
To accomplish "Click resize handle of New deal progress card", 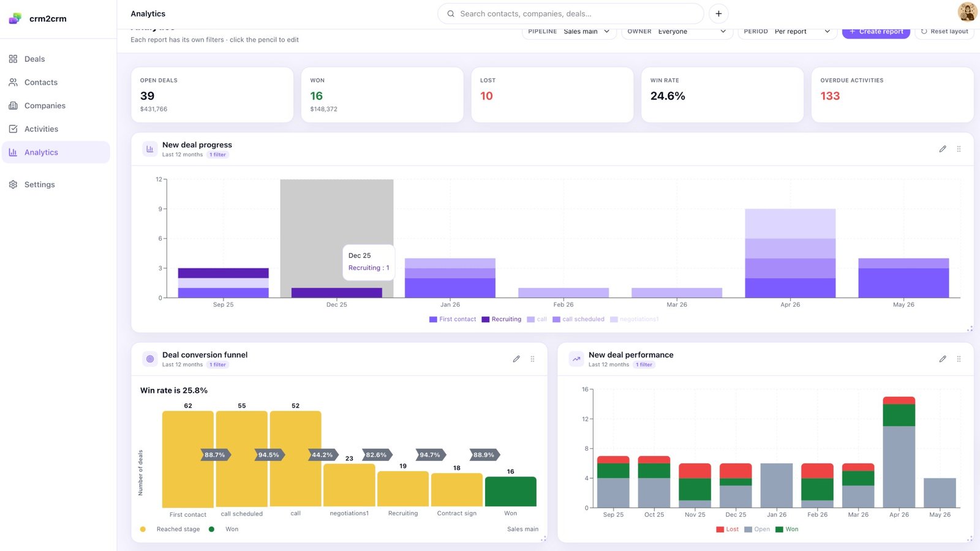I will (x=970, y=329).
